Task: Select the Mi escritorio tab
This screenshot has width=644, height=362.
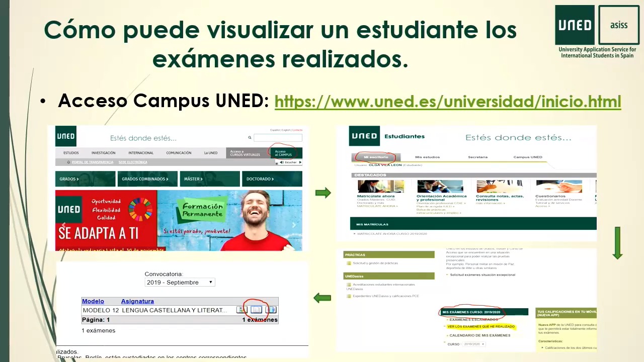Action: [x=376, y=157]
